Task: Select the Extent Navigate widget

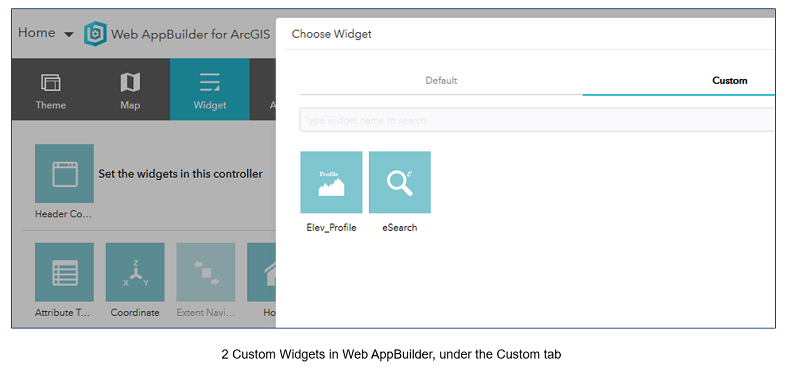Action: pos(206,272)
